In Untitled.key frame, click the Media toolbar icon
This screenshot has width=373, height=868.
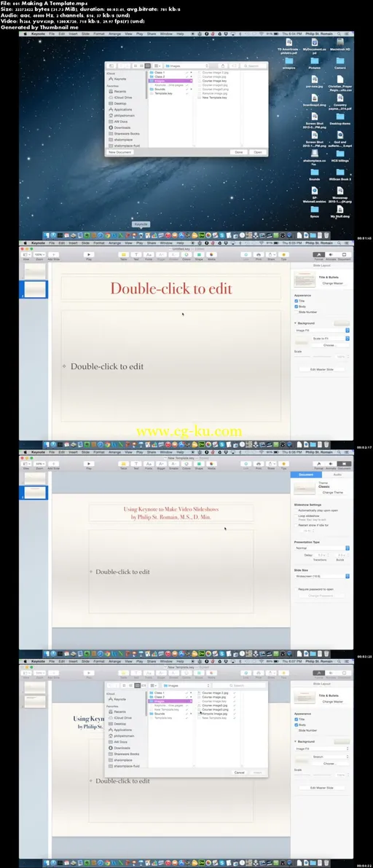tap(211, 255)
